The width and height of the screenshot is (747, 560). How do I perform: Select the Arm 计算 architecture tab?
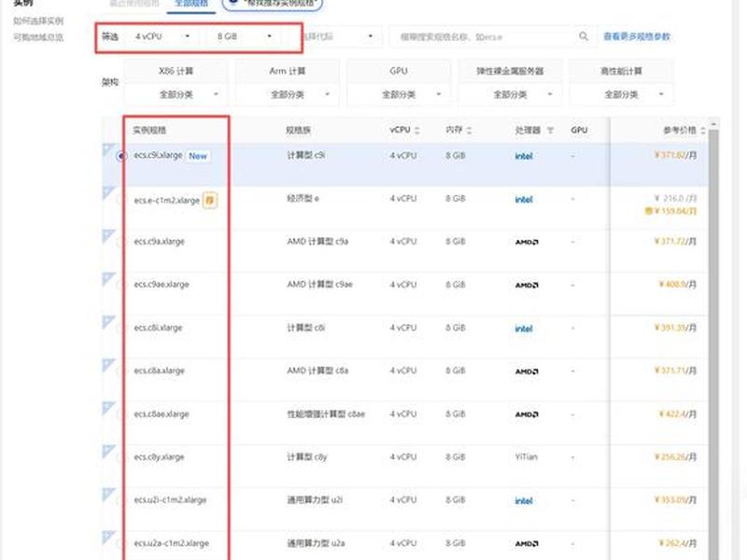[288, 71]
